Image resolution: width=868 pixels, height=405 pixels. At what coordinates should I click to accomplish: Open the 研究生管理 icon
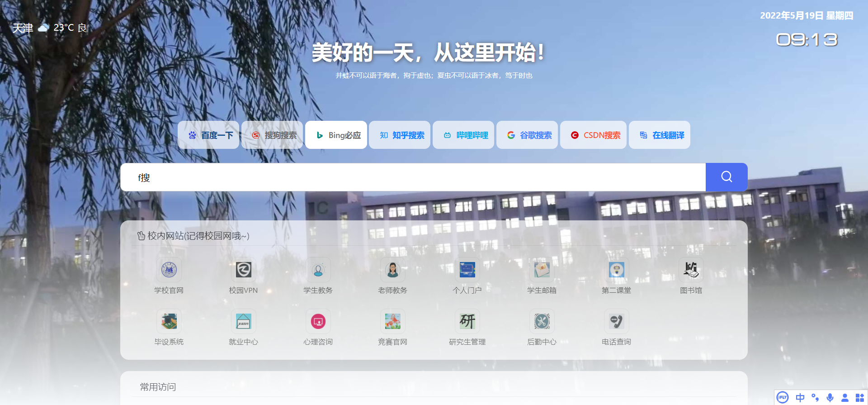(x=467, y=321)
